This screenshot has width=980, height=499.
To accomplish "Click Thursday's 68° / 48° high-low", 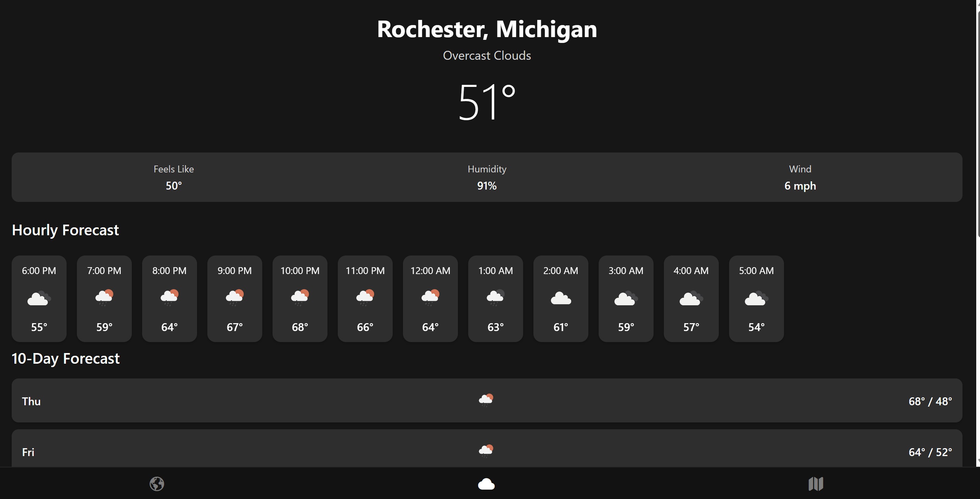I will click(x=930, y=401).
